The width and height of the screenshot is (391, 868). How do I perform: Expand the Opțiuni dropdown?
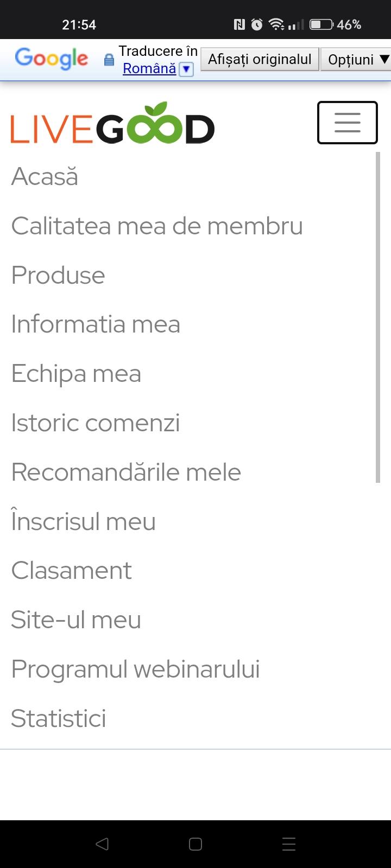357,59
